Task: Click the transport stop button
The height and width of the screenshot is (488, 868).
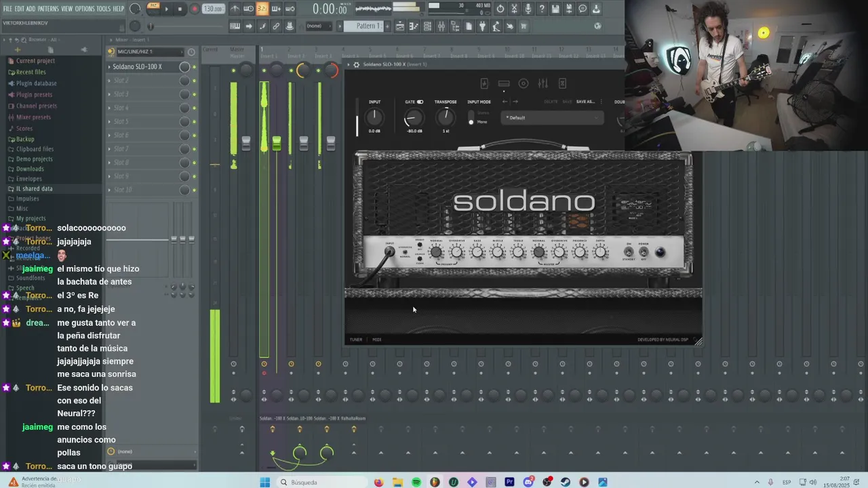Action: pos(180,9)
